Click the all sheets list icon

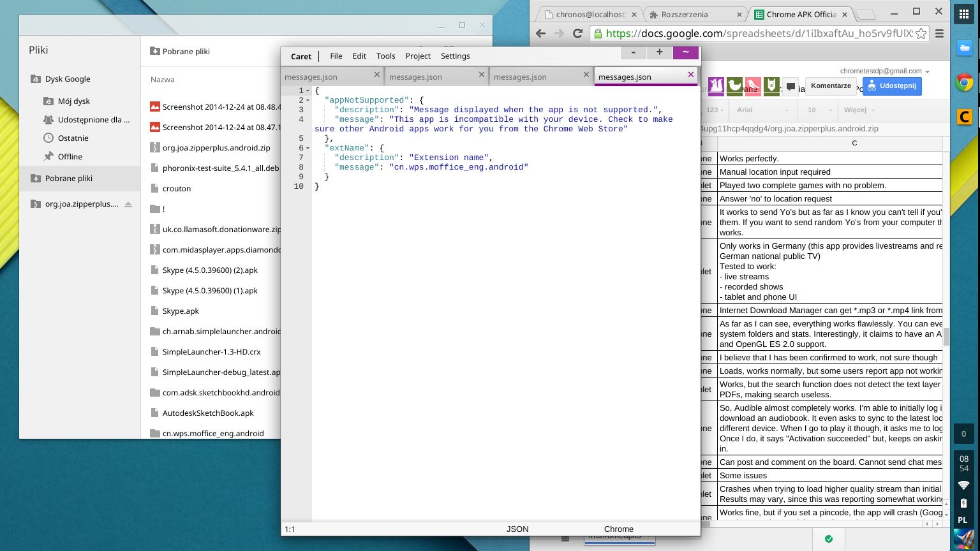(x=565, y=539)
